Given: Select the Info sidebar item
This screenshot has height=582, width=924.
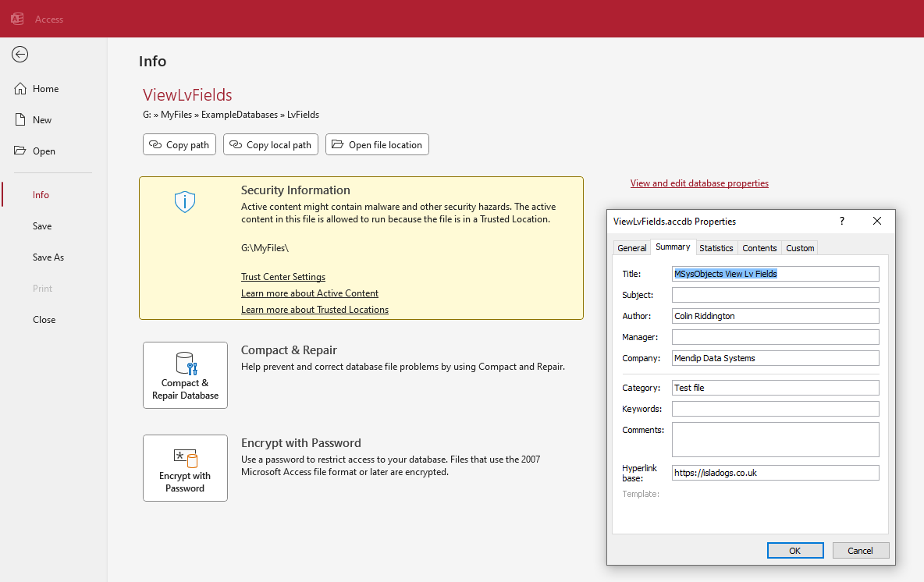Looking at the screenshot, I should 41,195.
